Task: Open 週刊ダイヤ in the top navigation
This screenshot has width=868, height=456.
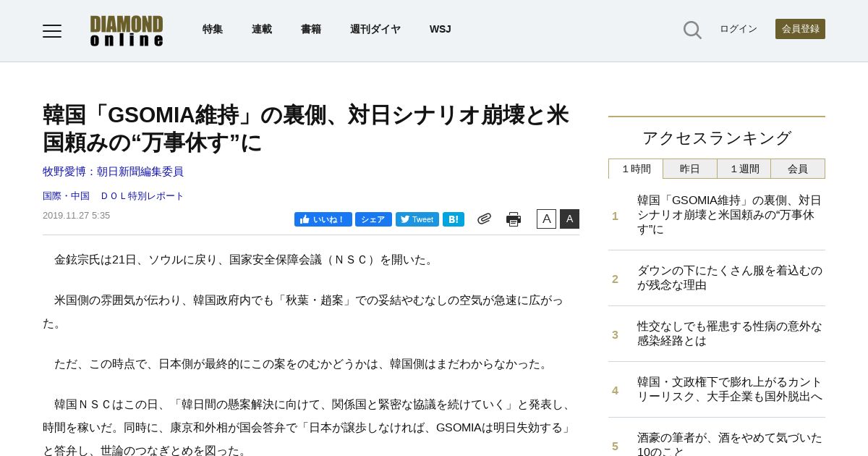Action: click(375, 29)
